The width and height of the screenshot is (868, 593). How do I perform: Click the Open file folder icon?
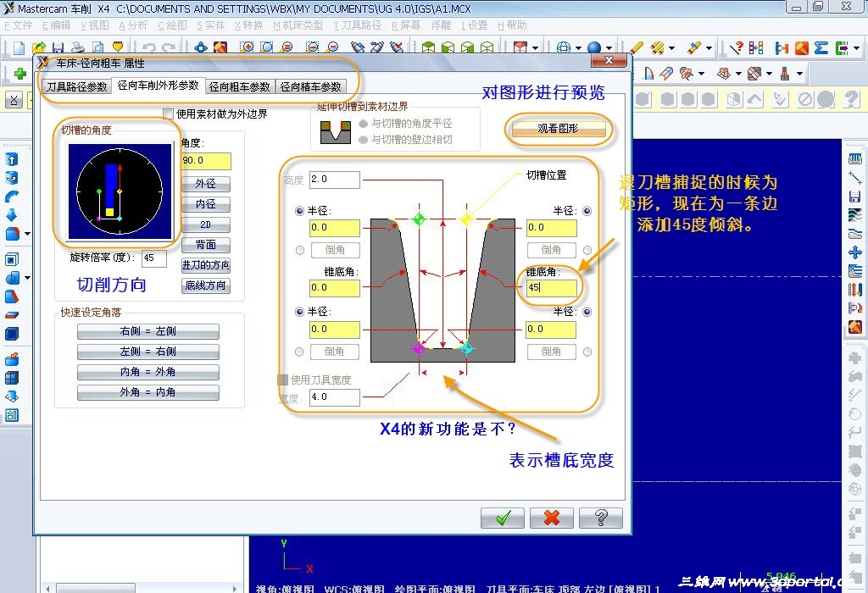click(x=39, y=47)
